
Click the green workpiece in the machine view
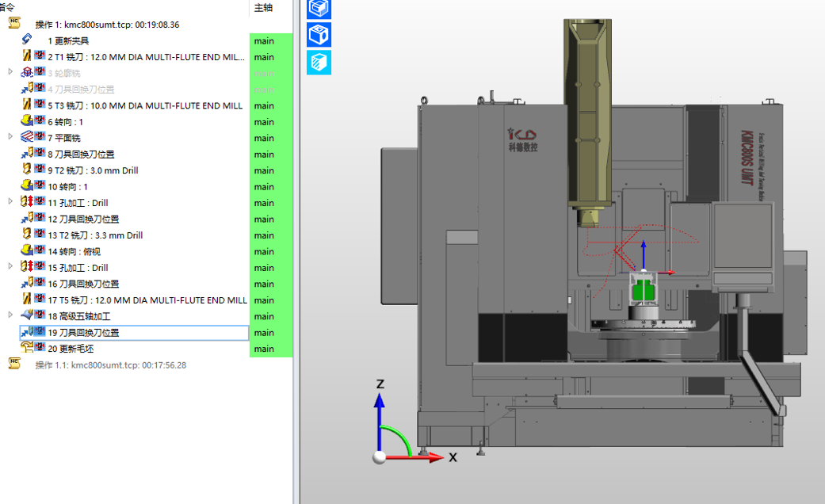[643, 292]
